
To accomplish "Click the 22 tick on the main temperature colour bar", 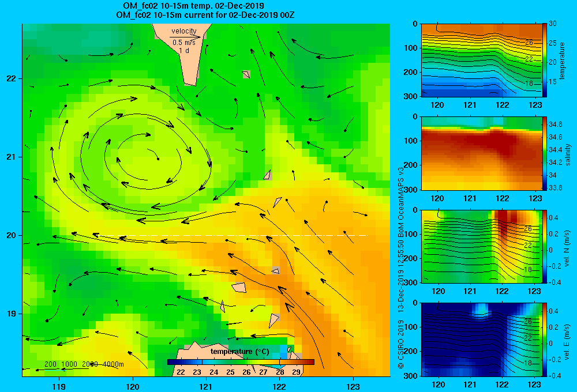I will click(181, 372).
